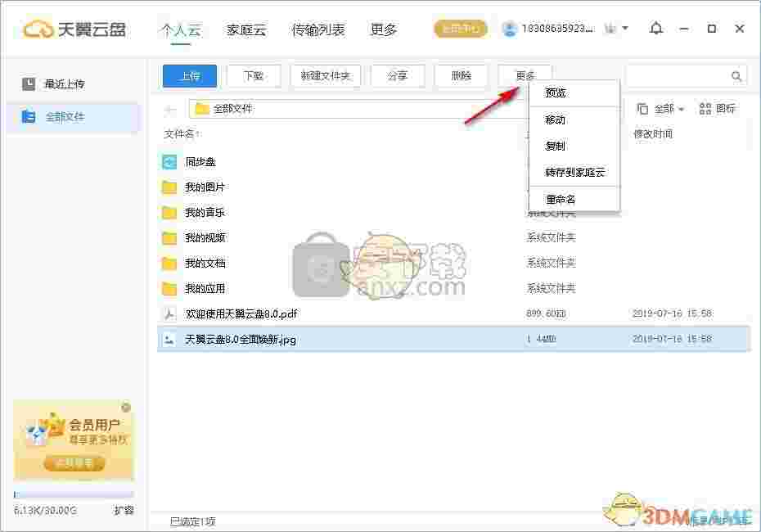Click the user avatar icon

tap(509, 28)
